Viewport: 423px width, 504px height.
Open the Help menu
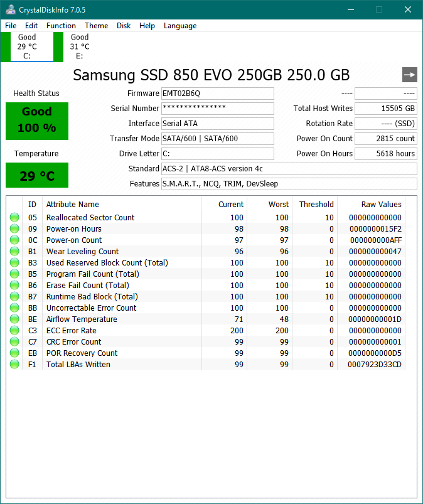[x=147, y=26]
